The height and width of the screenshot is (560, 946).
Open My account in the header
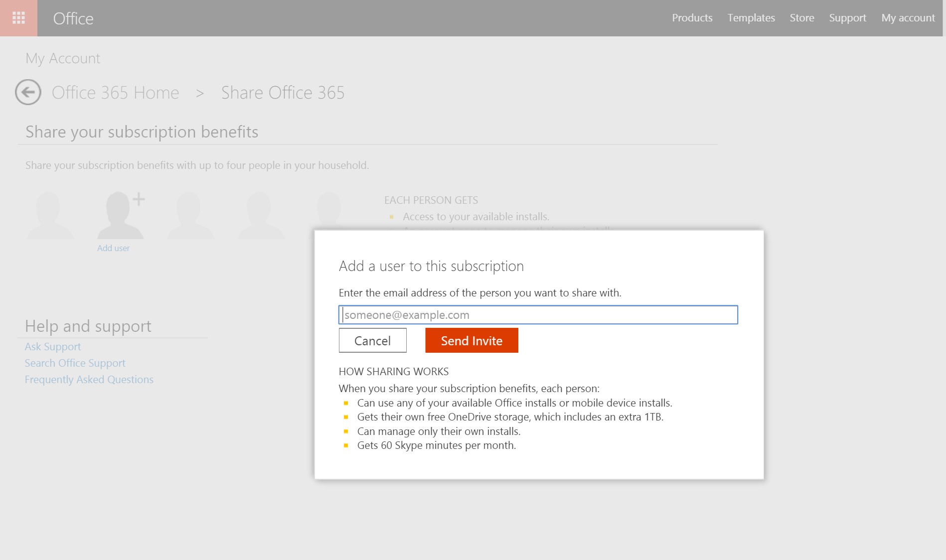tap(908, 18)
